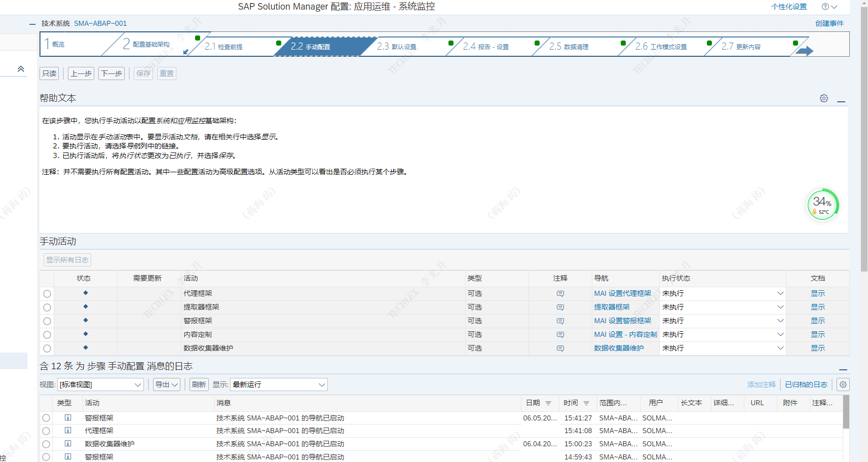Open MAI 设置警报框架 navigation link

coord(622,321)
